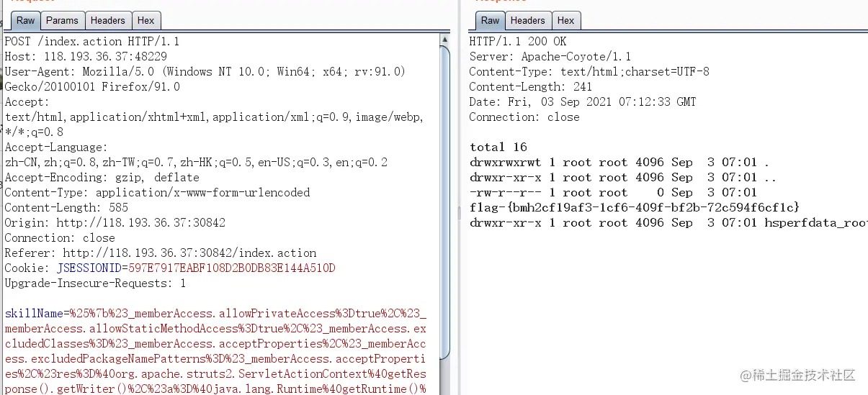Click the -rw-r--r-- file listing line
The height and width of the screenshot is (395, 868).
pyautogui.click(x=613, y=193)
